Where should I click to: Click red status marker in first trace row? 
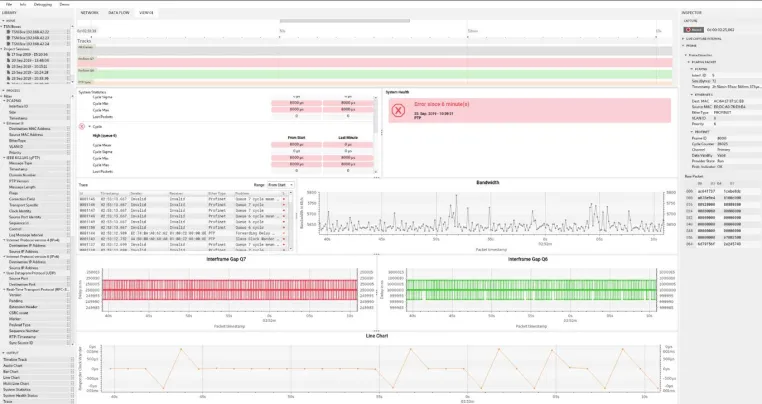[284, 199]
